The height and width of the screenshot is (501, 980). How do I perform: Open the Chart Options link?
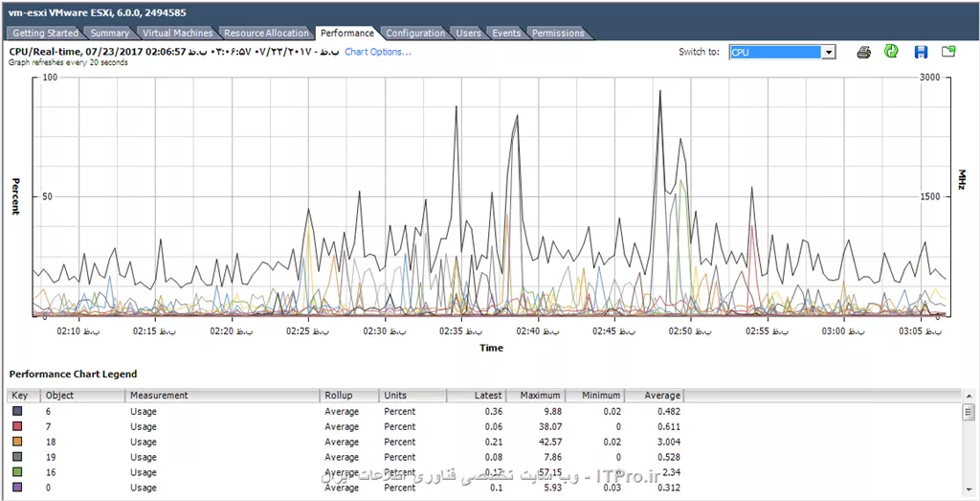[377, 52]
